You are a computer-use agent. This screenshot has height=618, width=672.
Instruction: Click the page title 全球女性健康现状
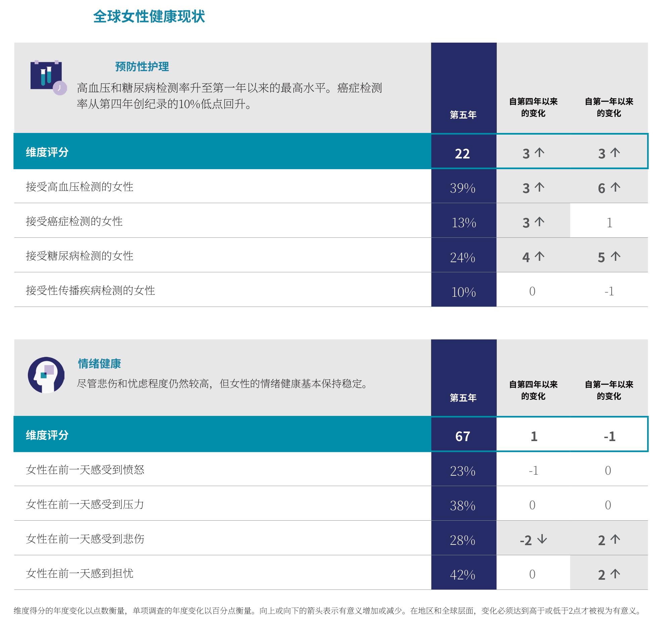tap(149, 16)
